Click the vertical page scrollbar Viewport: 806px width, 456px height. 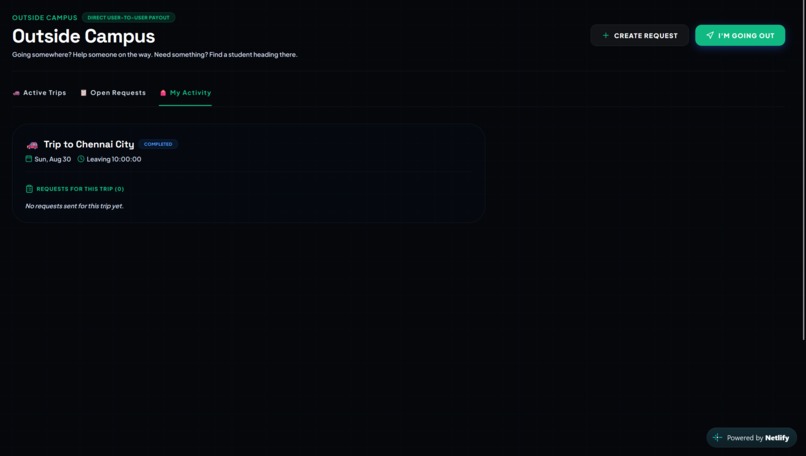[803, 170]
